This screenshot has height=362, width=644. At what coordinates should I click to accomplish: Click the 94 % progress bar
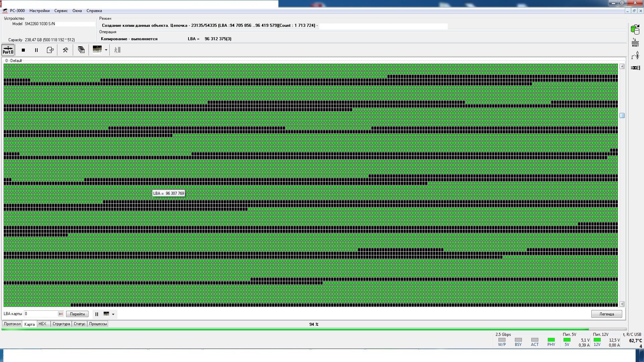point(314,329)
